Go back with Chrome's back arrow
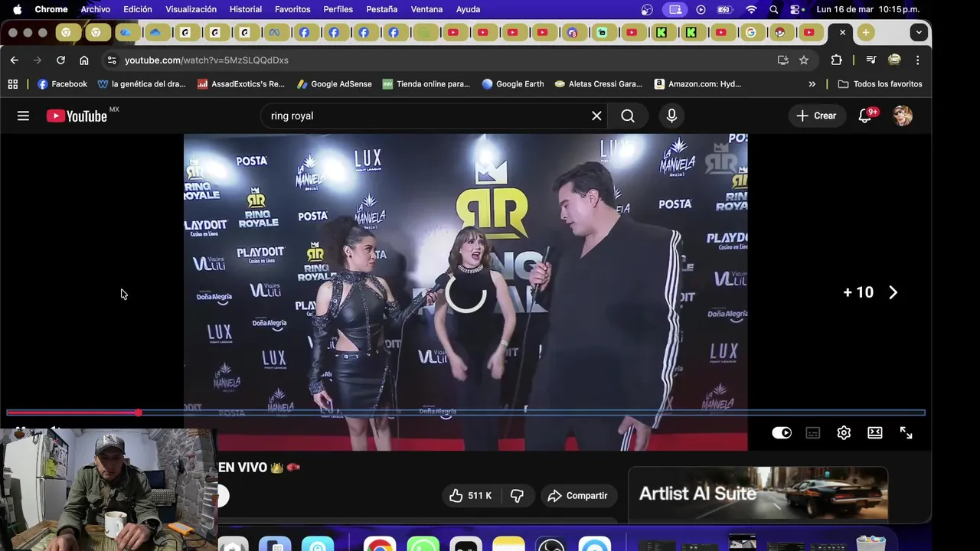 tap(14, 60)
